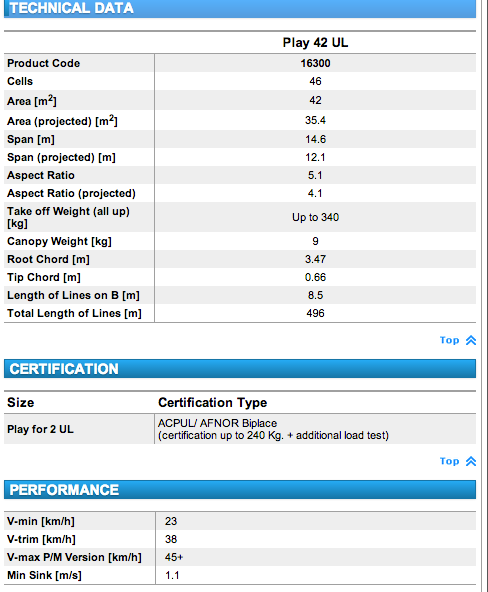Click the Certification Type column header
This screenshot has width=488, height=592.
(x=212, y=402)
